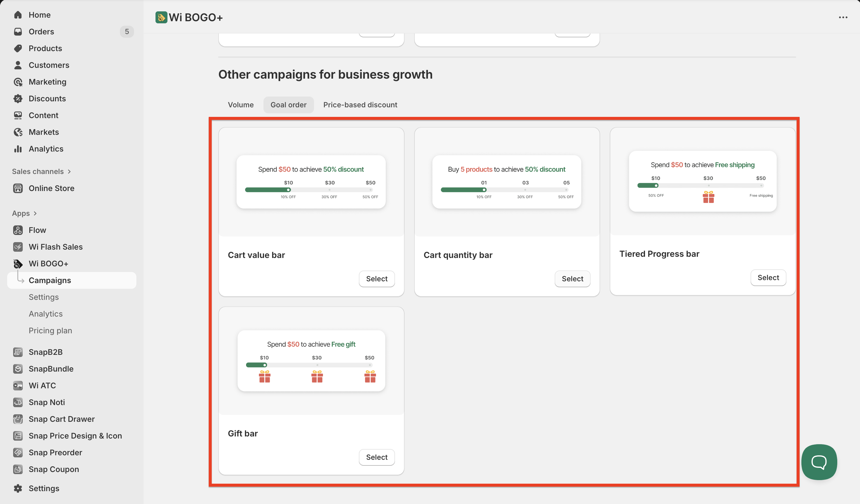
Task: Select the Tiered Progress bar campaign
Action: point(768,278)
